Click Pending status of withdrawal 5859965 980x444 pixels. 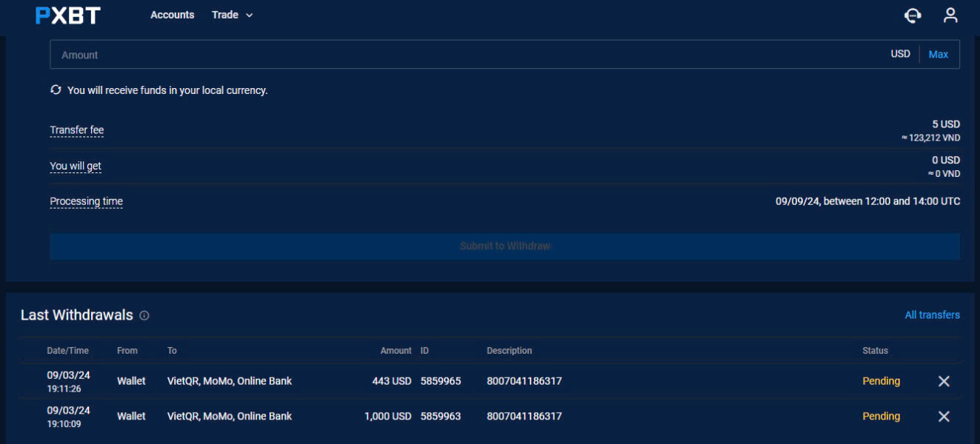[x=881, y=381]
